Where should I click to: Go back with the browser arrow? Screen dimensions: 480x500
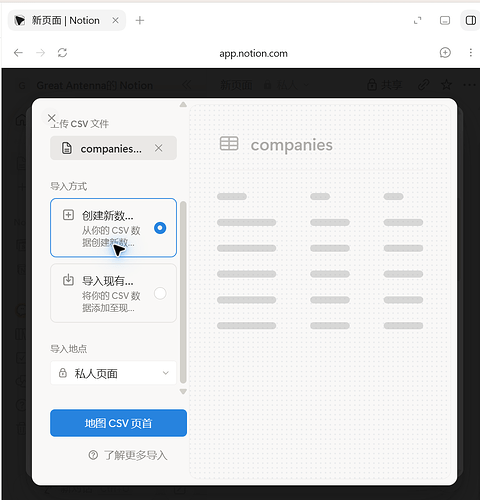18,53
